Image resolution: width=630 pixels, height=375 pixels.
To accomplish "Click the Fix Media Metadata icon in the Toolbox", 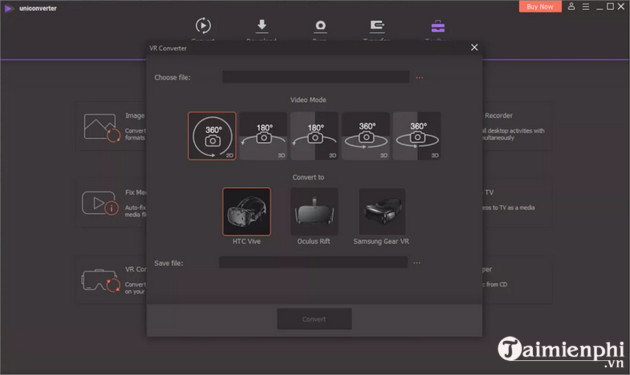I will tap(100, 203).
